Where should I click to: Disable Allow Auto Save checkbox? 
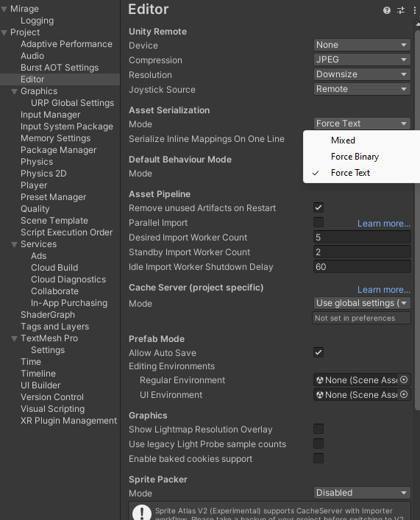coord(318,352)
